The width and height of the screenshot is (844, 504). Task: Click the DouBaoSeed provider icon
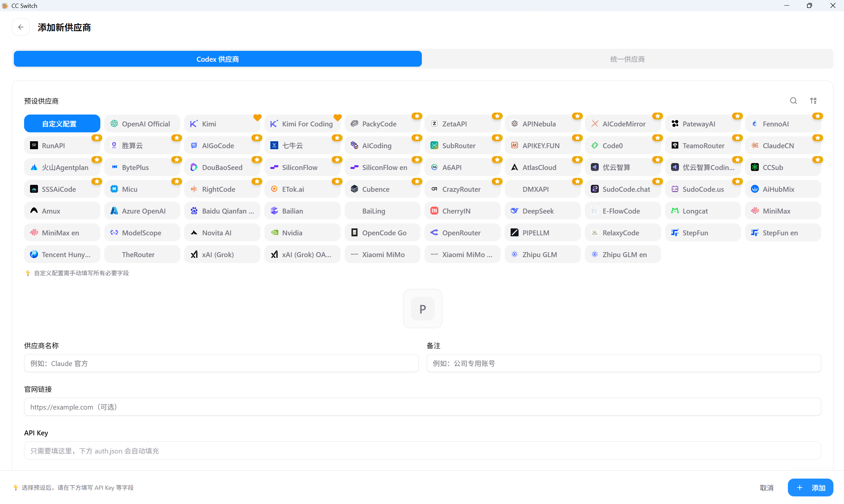(194, 167)
